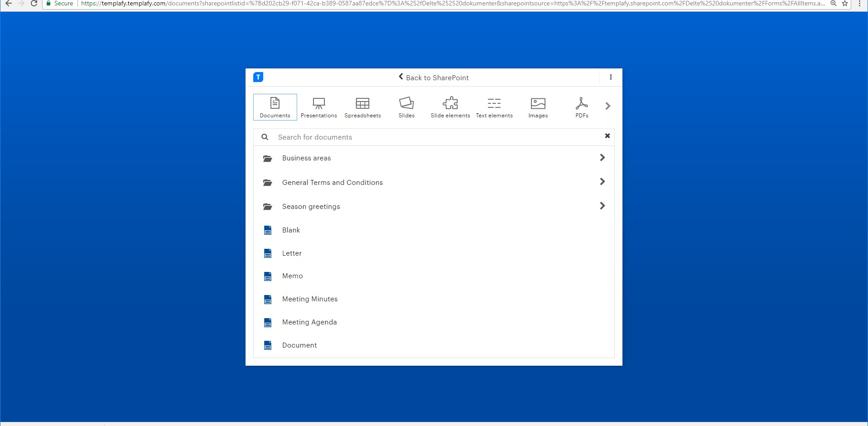Select the Slides category icon
868x426 pixels.
pyautogui.click(x=406, y=104)
